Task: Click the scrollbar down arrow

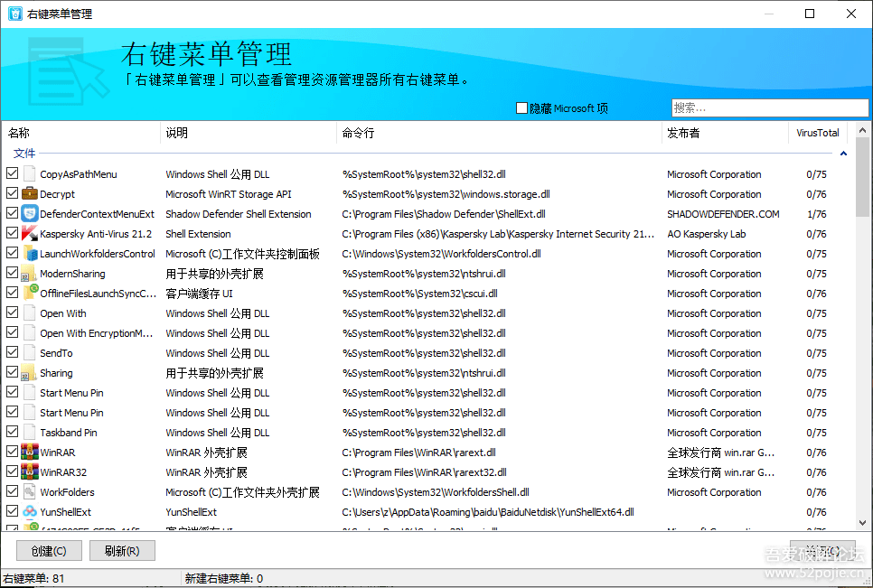Action: coord(862,523)
